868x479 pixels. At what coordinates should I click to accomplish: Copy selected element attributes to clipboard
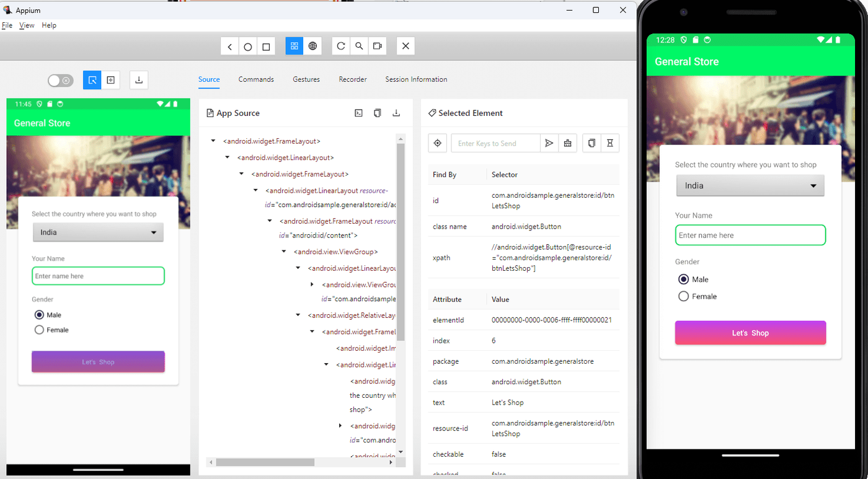tap(591, 143)
